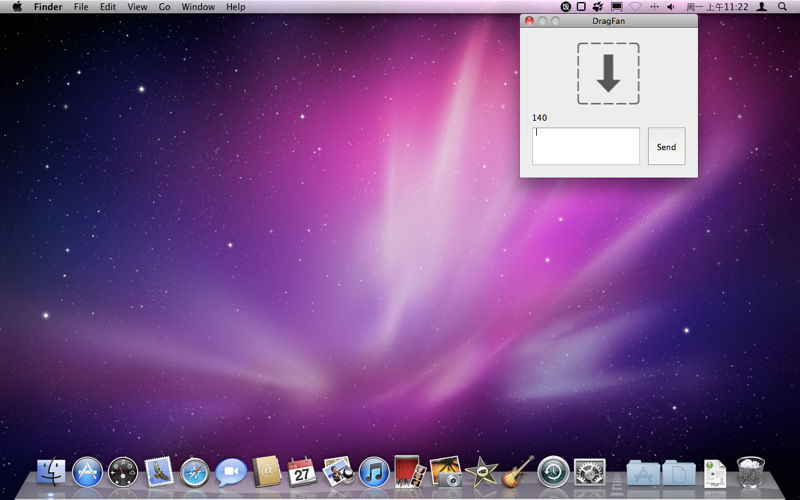Screen dimensions: 800x500
Task: Open Finder from the Dock
Action: pos(51,471)
